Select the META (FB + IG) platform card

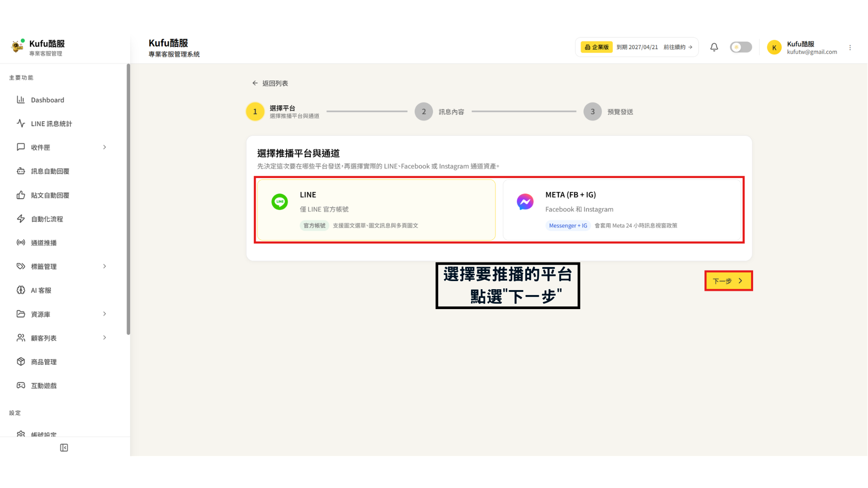pos(622,210)
